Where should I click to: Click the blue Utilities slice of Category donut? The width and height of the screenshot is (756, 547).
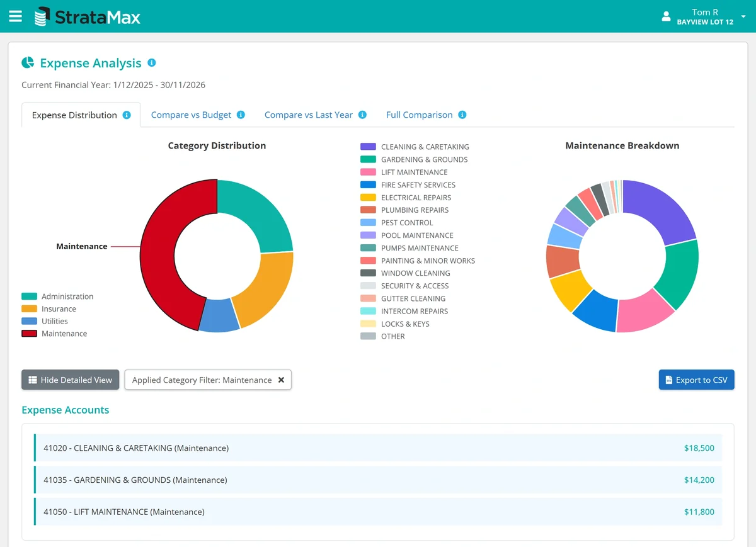pos(219,315)
